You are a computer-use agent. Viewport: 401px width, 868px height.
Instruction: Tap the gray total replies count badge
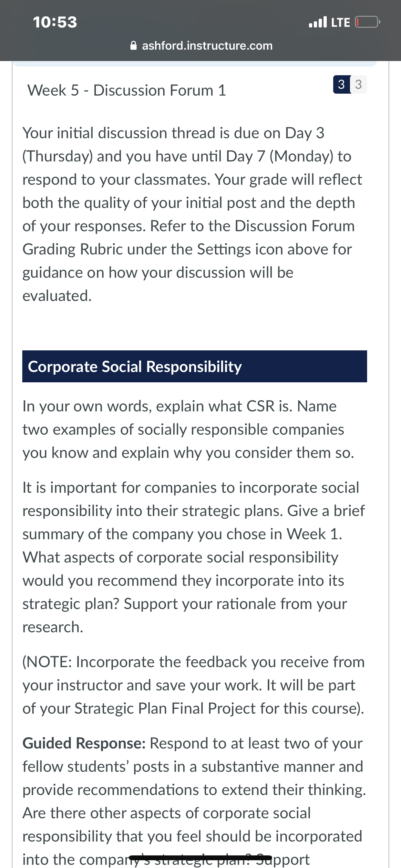pyautogui.click(x=358, y=84)
